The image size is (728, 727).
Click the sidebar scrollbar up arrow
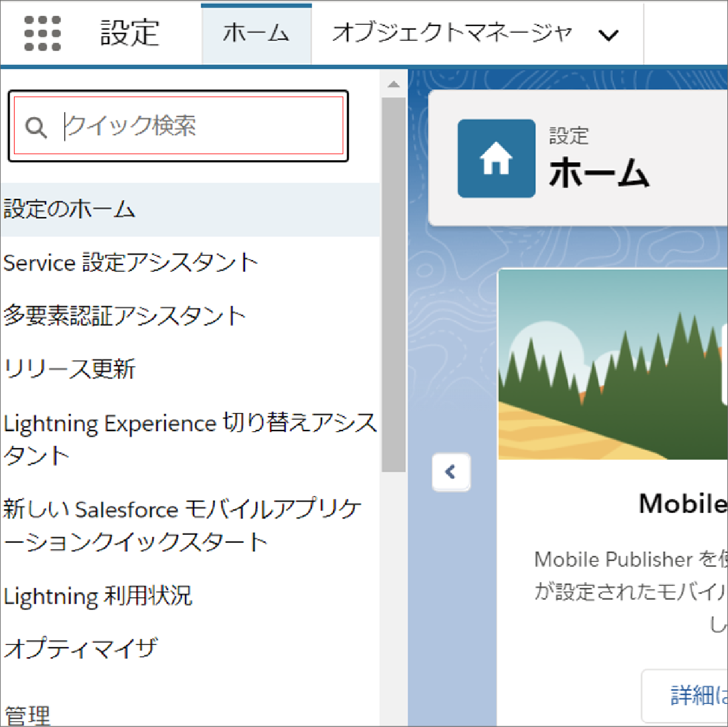[394, 84]
